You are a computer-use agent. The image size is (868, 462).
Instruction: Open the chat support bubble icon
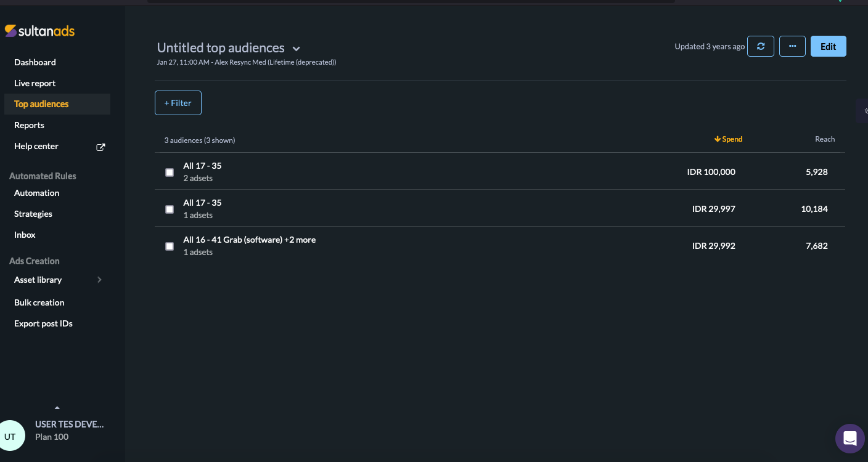tap(850, 439)
